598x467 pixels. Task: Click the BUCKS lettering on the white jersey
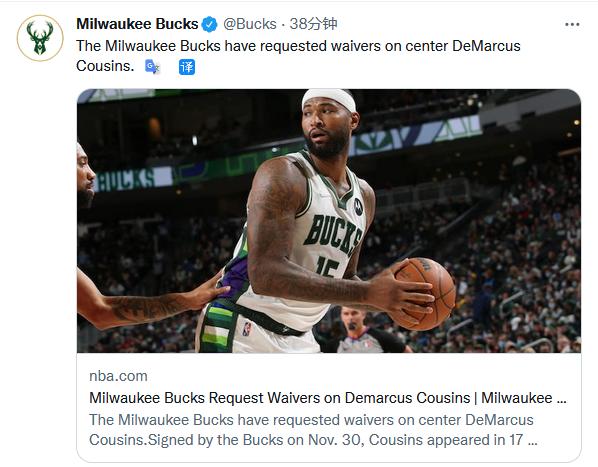[333, 234]
